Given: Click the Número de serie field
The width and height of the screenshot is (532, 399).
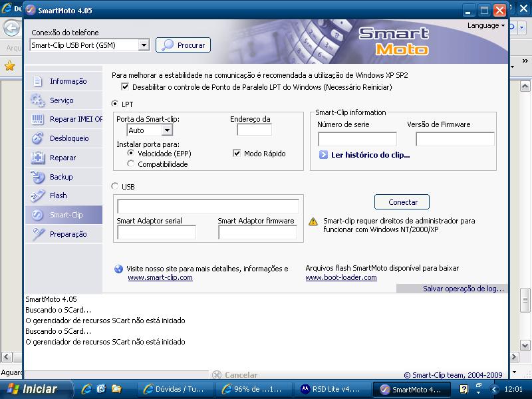Looking at the screenshot, I should 357,139.
